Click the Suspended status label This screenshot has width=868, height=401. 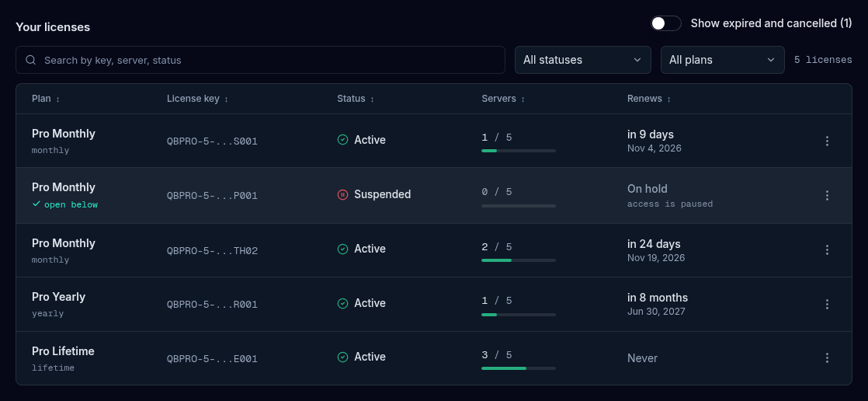383,194
